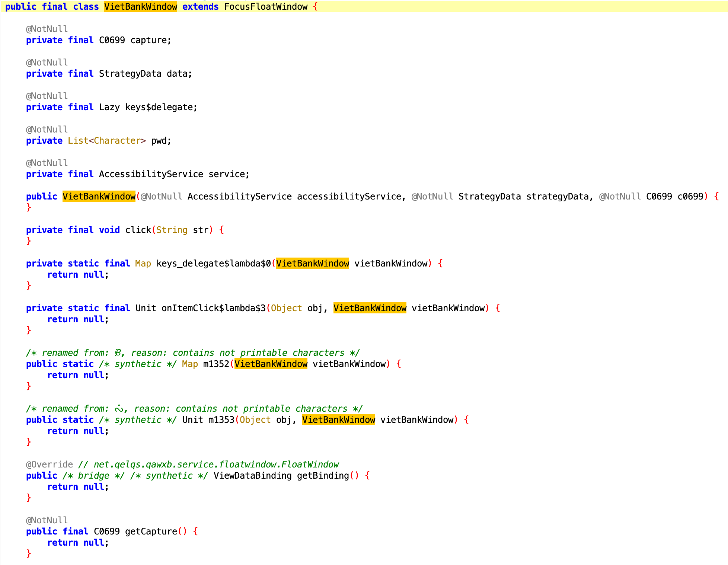Image resolution: width=728 pixels, height=565 pixels.
Task: Click the Character generic type in pwd declaration
Action: pos(117,141)
